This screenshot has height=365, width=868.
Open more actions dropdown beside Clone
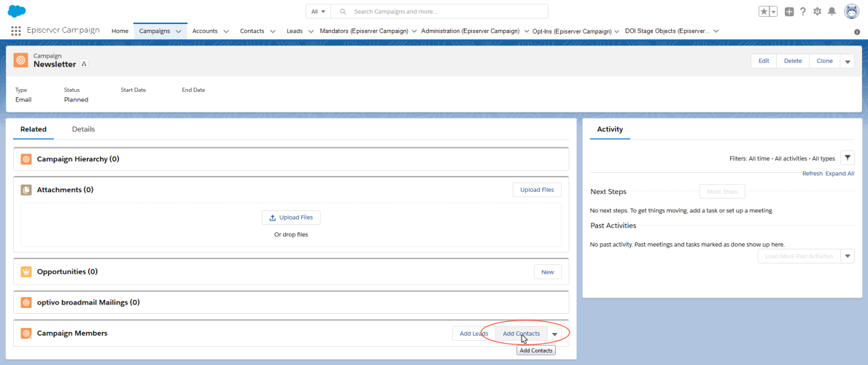(848, 61)
